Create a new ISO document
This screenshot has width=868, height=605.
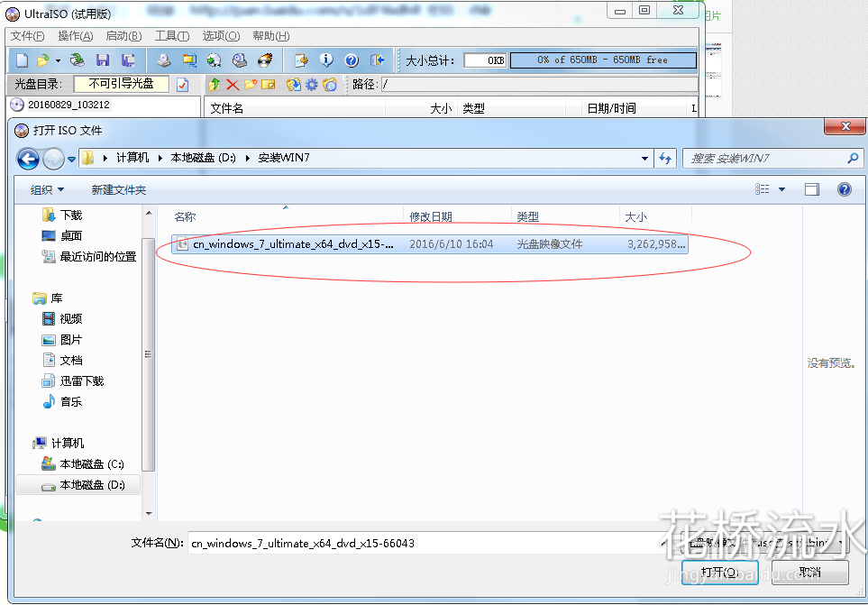(23, 60)
